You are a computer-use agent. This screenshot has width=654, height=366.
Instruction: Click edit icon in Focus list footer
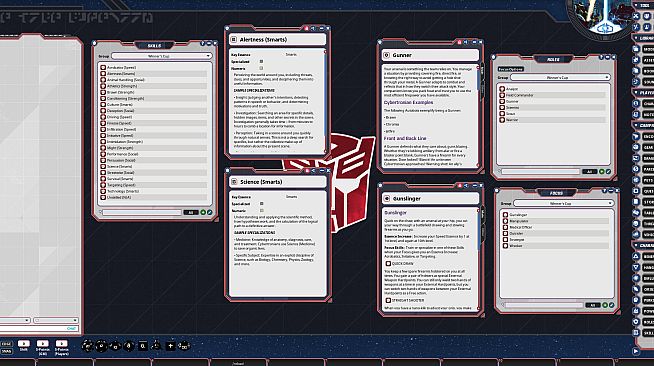point(611,305)
